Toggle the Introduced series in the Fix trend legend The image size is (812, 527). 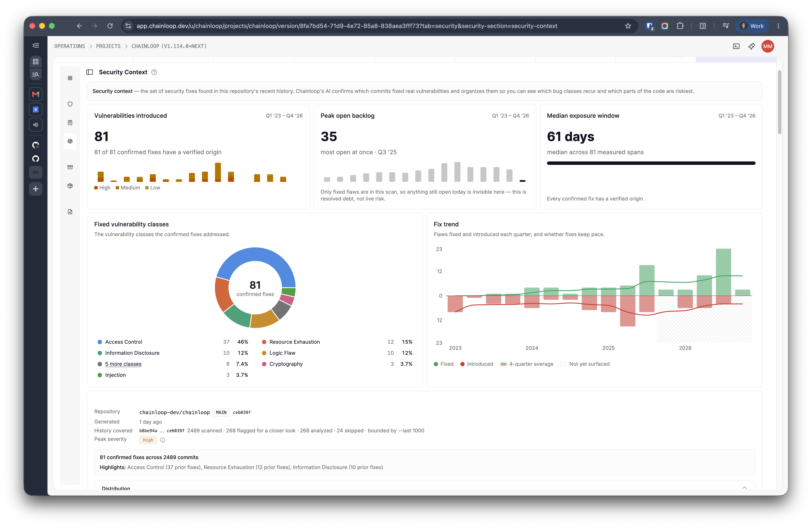pyautogui.click(x=477, y=364)
